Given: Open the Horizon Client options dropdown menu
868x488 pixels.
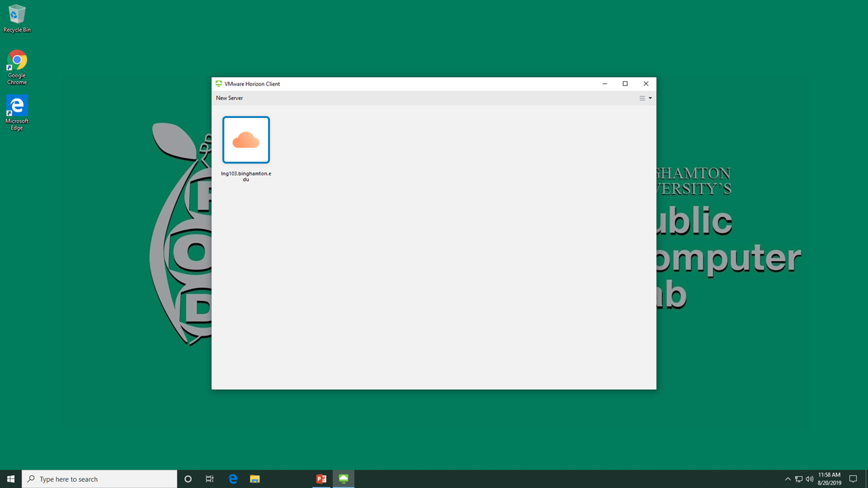Looking at the screenshot, I should (646, 98).
